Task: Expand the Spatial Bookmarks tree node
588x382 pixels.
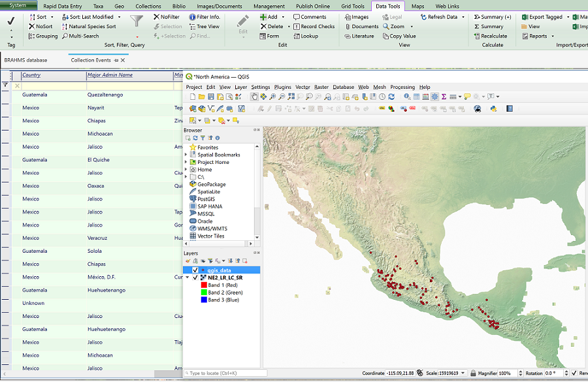Action: pos(186,155)
